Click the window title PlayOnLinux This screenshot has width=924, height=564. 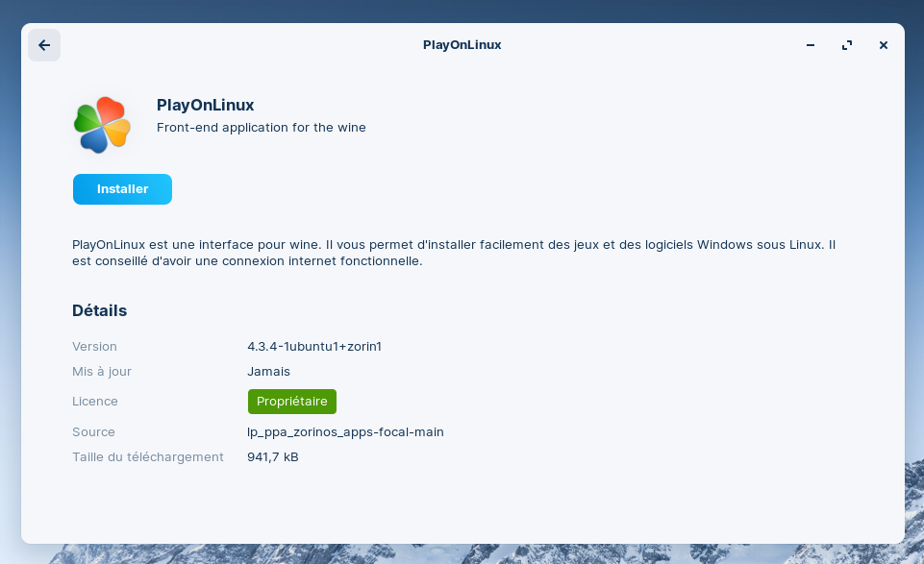(x=462, y=45)
